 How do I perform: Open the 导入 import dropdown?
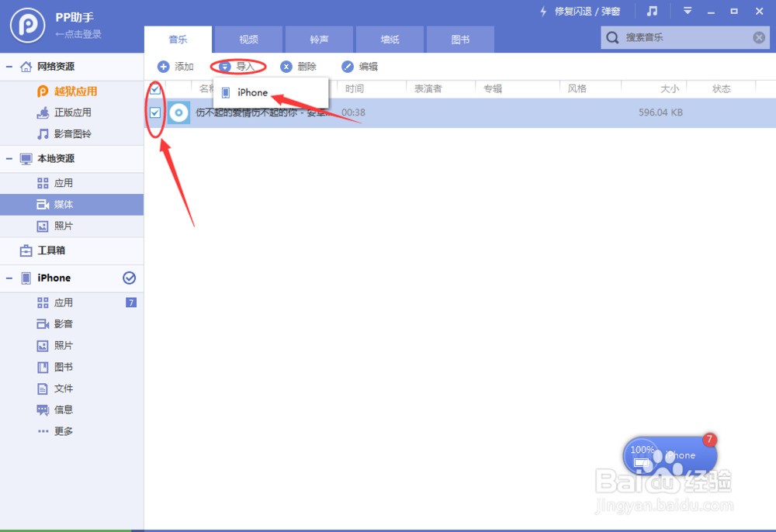237,66
